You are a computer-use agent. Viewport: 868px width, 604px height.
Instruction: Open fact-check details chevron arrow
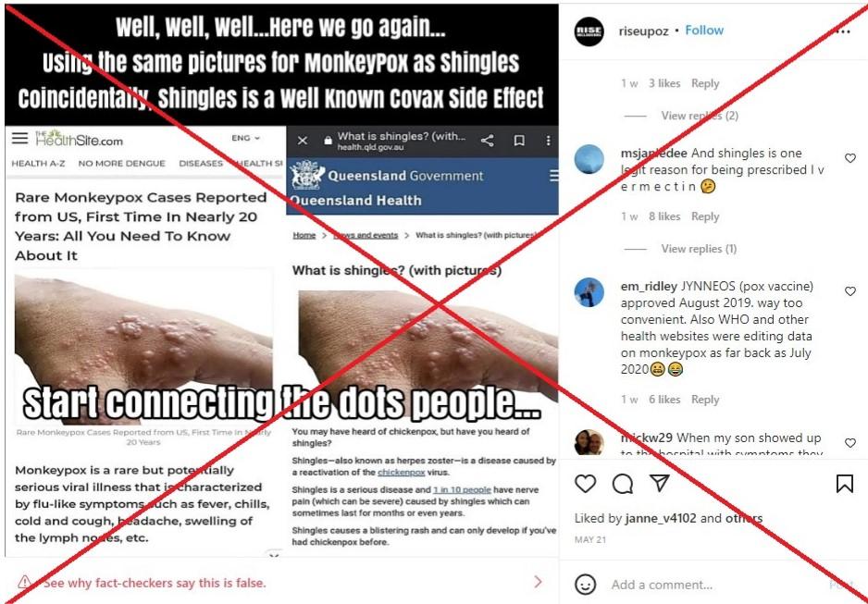(x=538, y=581)
